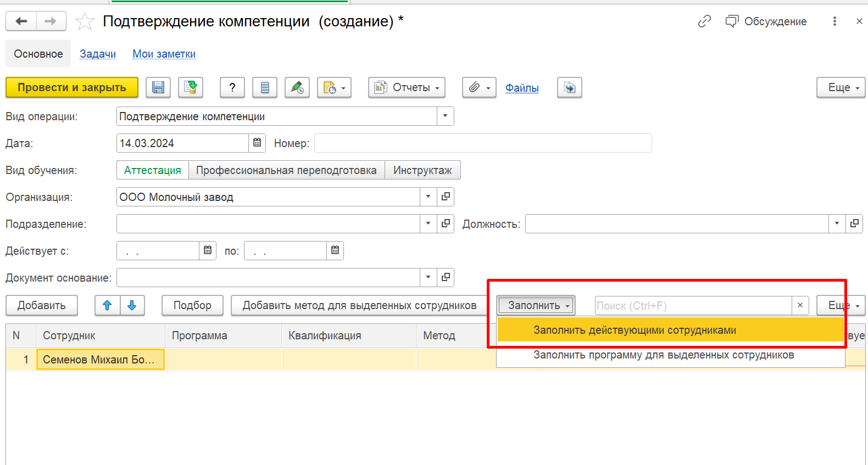Click the Организация field ООО Молочный завод
Viewport: 868px width, 465px height.
269,197
